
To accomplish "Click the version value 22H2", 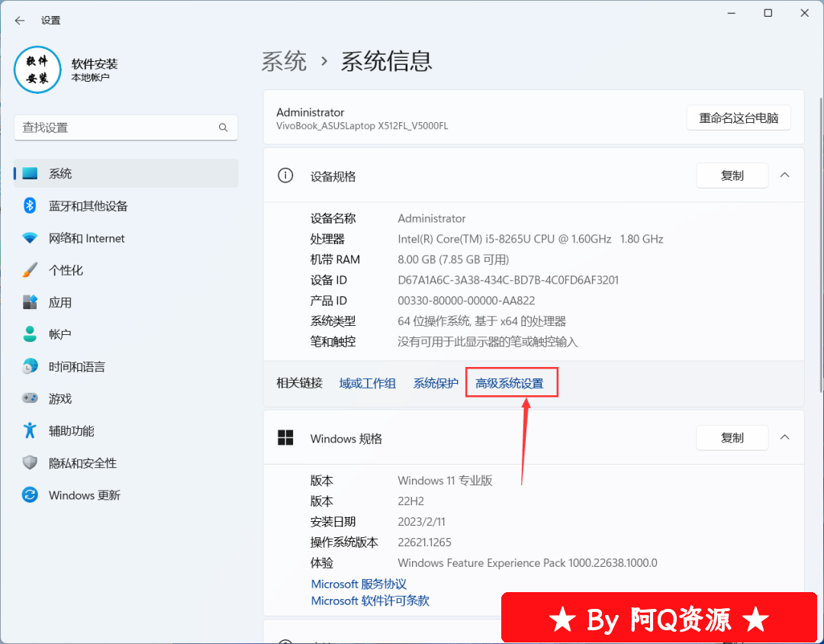I will pos(411,501).
